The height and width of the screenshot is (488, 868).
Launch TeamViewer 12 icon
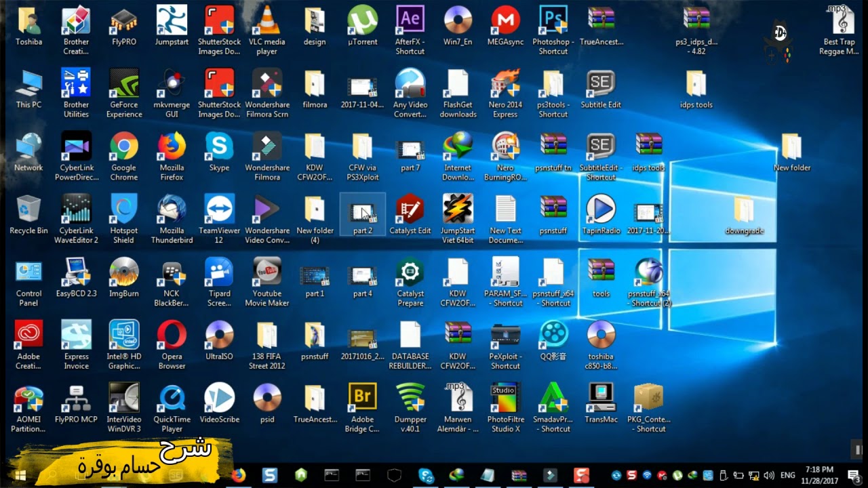[219, 209]
